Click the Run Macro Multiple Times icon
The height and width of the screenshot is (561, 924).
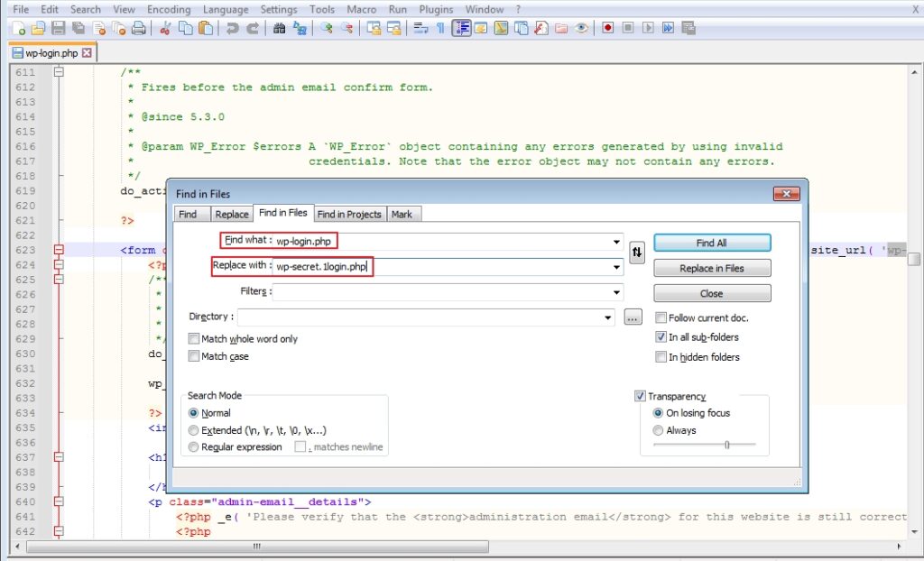[668, 28]
